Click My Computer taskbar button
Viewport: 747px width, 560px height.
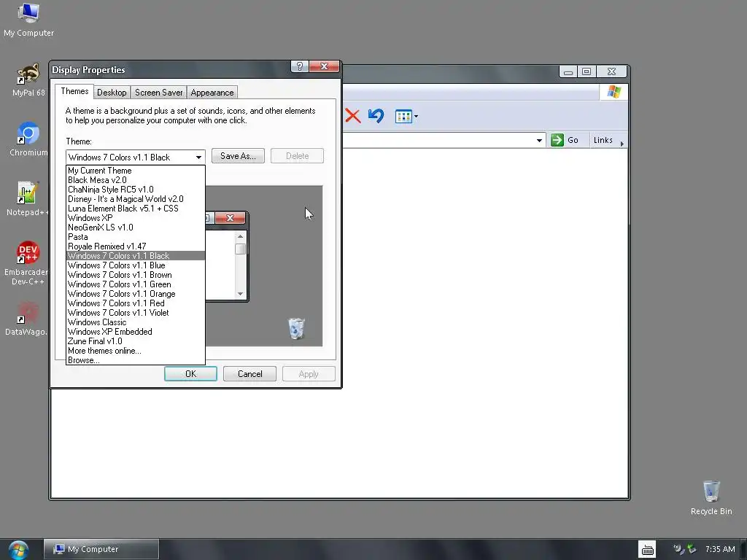(101, 549)
